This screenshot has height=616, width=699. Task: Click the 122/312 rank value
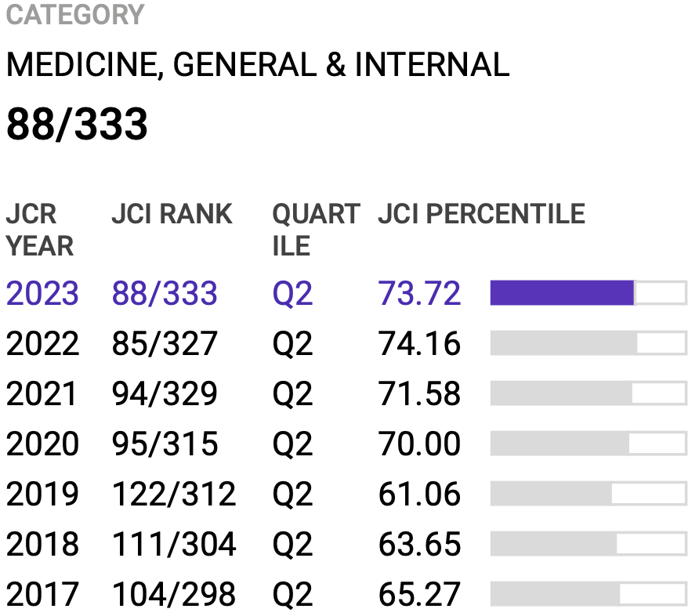tap(174, 495)
